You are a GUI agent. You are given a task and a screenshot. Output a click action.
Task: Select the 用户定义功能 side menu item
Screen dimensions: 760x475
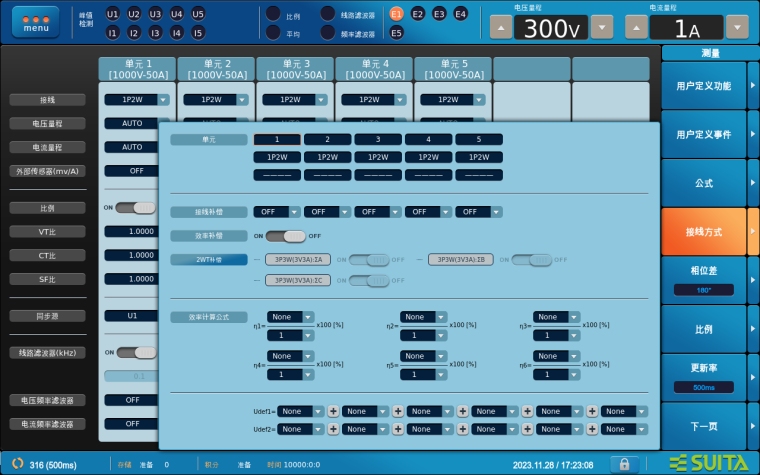703,86
